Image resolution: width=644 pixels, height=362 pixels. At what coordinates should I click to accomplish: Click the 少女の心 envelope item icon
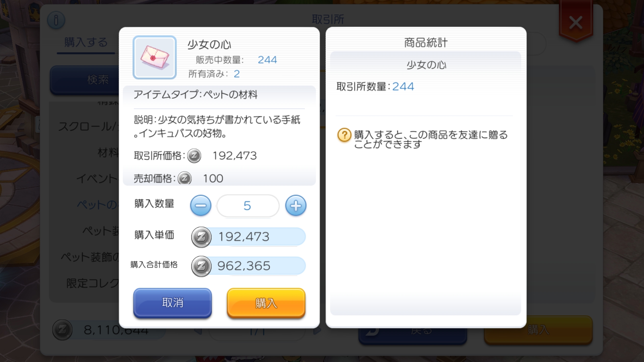click(155, 57)
